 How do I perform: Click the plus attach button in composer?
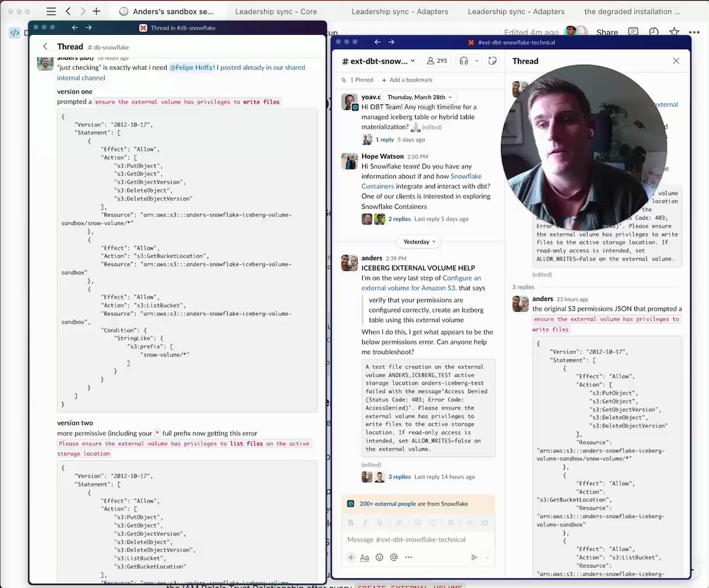[351, 558]
